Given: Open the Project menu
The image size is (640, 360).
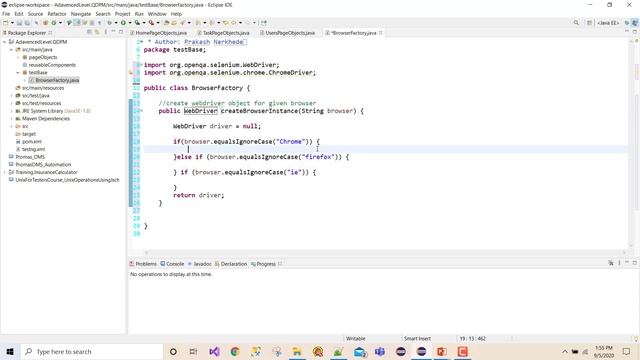Looking at the screenshot, I should click(122, 14).
